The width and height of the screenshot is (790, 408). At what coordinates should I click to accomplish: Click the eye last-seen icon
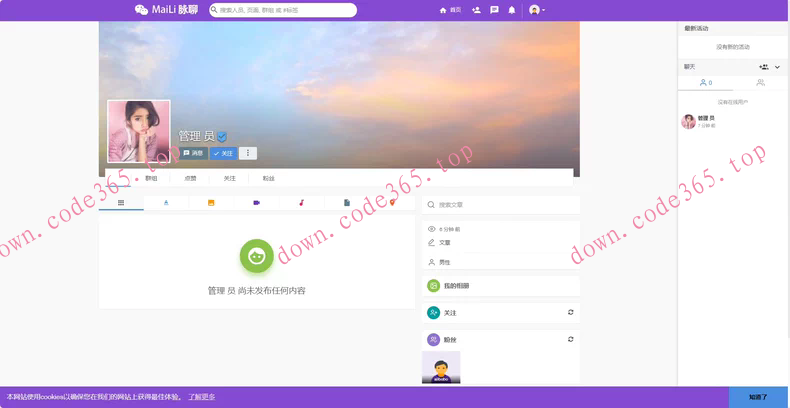tap(431, 229)
